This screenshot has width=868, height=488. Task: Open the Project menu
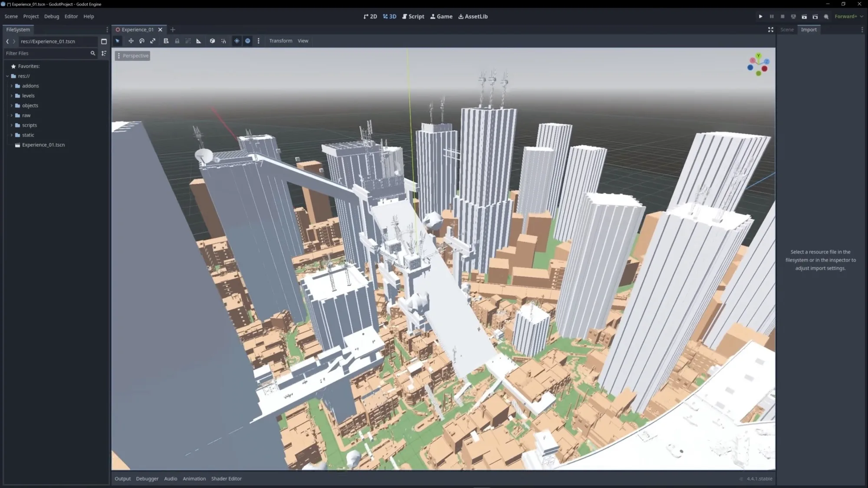coord(31,16)
